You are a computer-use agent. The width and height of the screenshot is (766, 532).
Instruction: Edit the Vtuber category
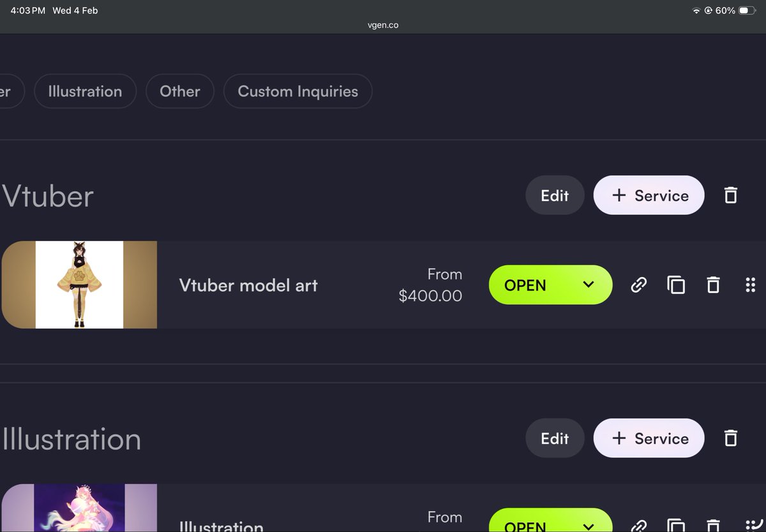click(555, 195)
